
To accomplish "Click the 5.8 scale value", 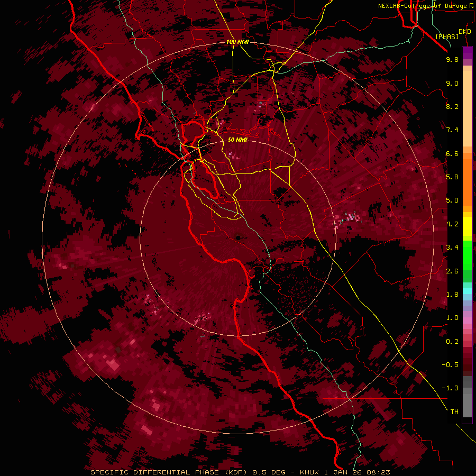I will [452, 177].
